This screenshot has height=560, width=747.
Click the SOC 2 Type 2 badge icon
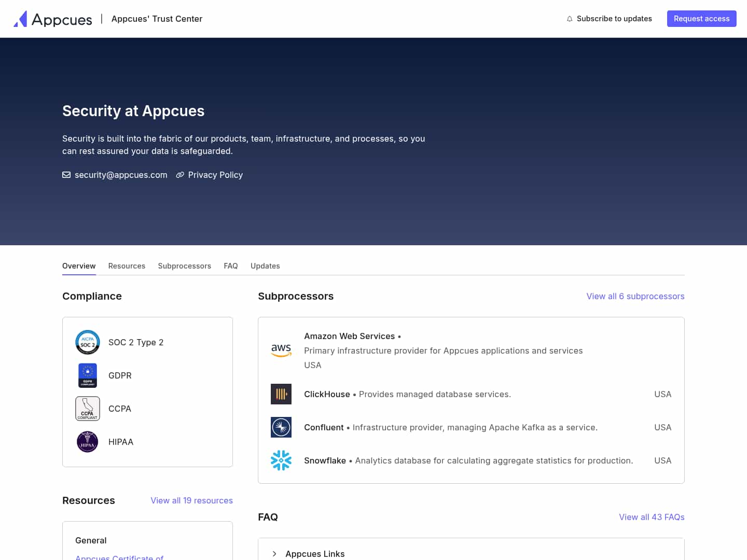pos(87,342)
